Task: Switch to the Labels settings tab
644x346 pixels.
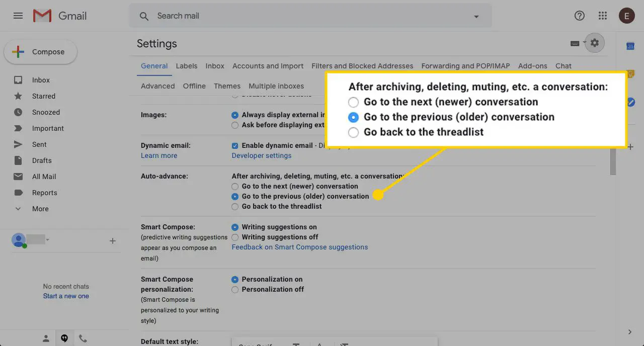Action: [187, 66]
